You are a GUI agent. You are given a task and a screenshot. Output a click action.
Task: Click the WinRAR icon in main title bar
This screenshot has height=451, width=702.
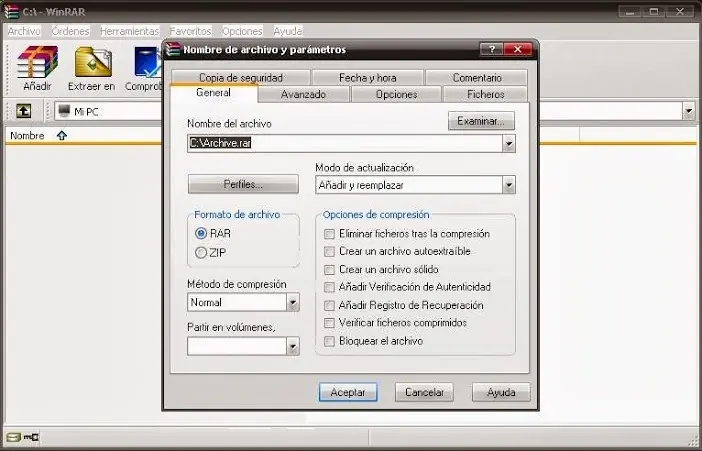coord(11,12)
